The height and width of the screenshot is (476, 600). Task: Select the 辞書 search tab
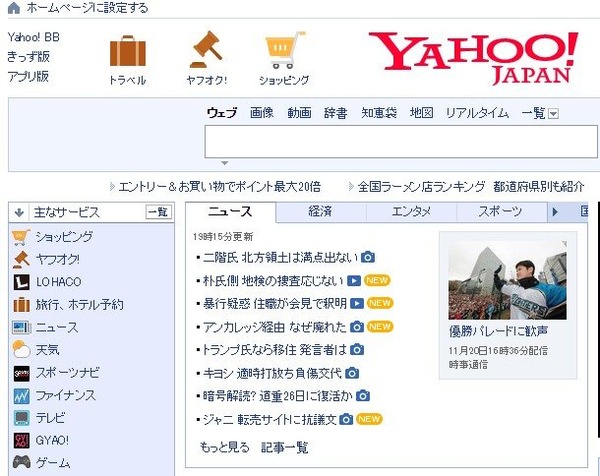click(x=336, y=113)
